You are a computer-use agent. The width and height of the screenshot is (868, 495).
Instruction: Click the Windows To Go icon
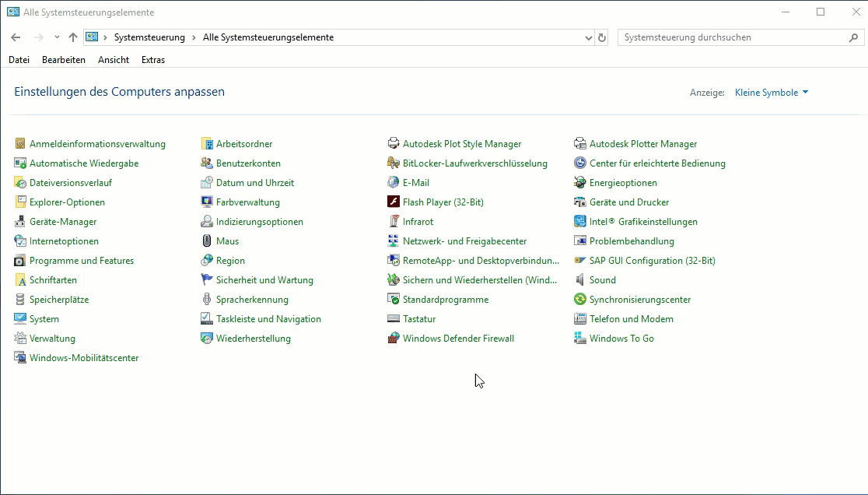[x=579, y=339]
